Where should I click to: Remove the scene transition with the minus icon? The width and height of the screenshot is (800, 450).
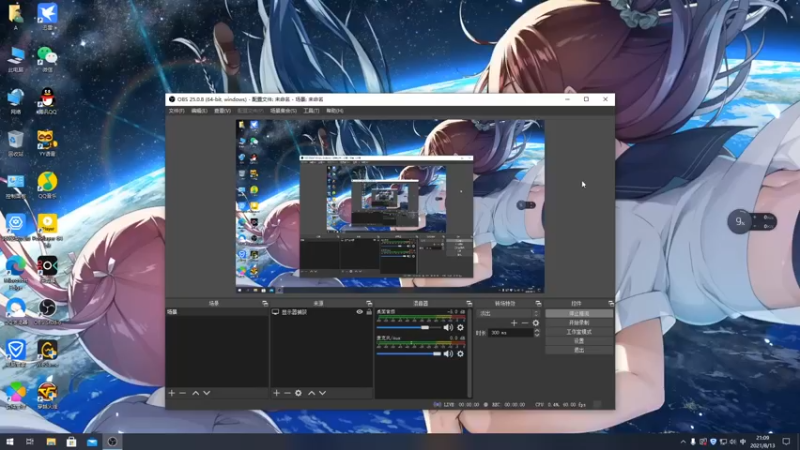click(x=524, y=323)
